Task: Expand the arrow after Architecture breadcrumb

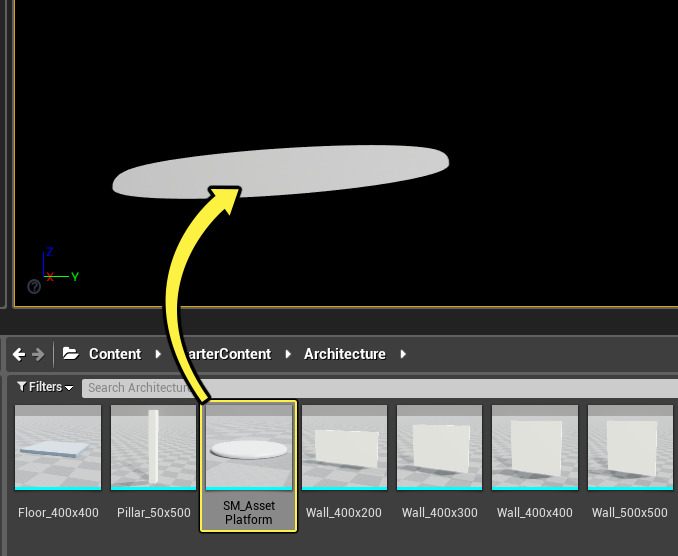Action: [403, 354]
